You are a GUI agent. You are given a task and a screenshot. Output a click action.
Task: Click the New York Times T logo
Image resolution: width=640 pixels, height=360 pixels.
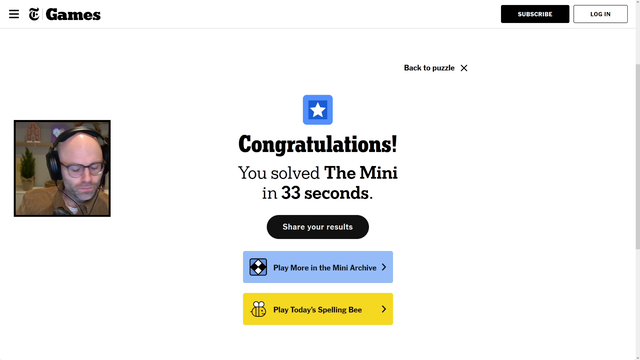tap(34, 14)
